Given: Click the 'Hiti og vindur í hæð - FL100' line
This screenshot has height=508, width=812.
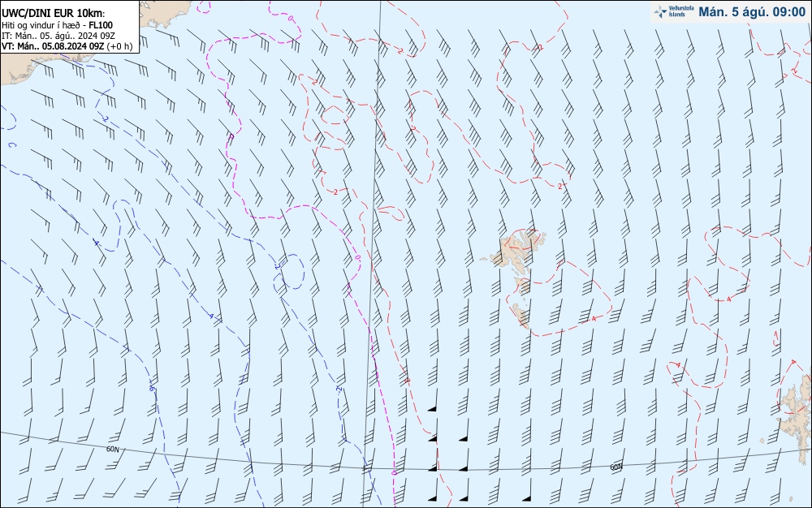Looking at the screenshot, I should tap(57, 25).
